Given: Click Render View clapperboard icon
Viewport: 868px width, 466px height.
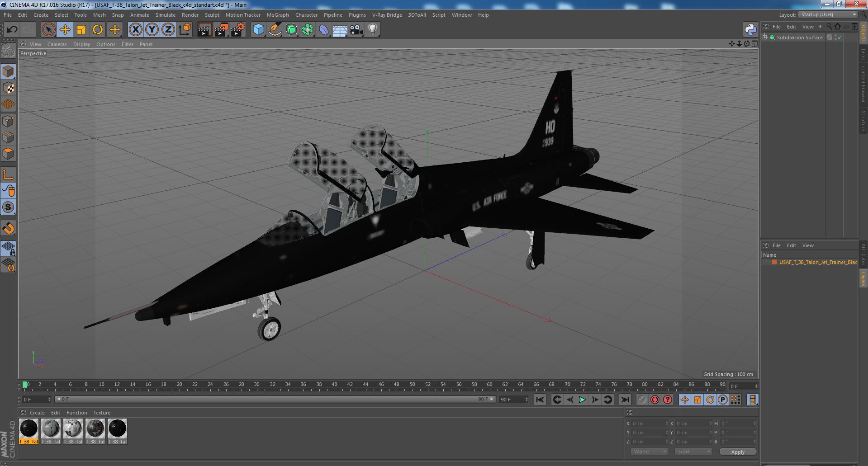Looking at the screenshot, I should click(204, 30).
